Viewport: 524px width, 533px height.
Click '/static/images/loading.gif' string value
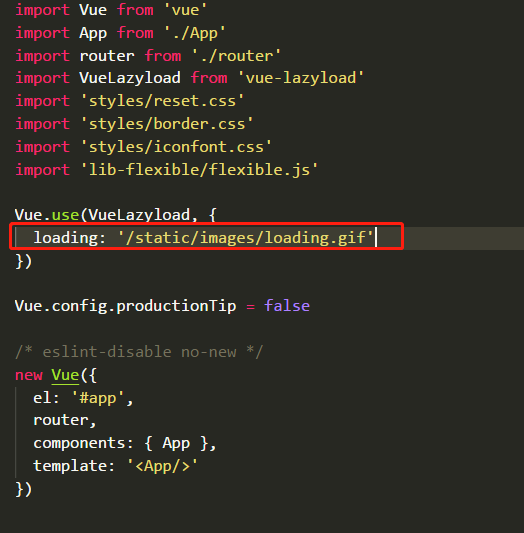(246, 237)
